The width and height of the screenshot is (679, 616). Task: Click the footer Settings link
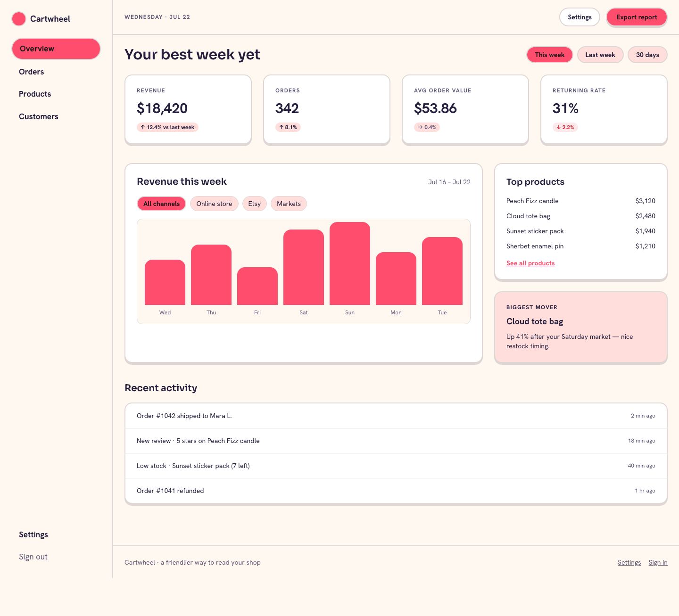(x=629, y=562)
